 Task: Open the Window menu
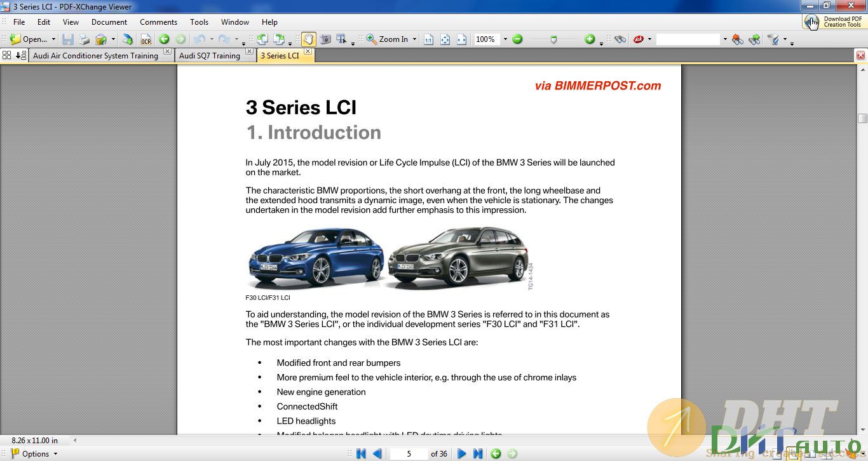[234, 22]
